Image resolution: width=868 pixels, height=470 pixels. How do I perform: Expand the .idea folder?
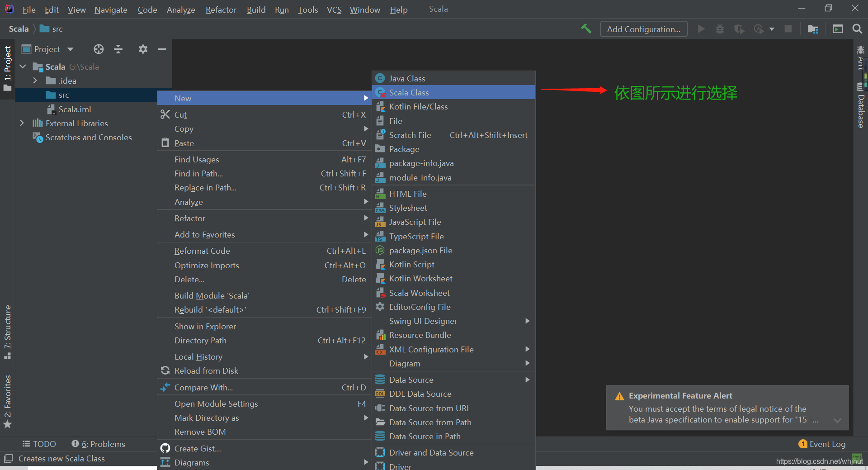pos(35,81)
